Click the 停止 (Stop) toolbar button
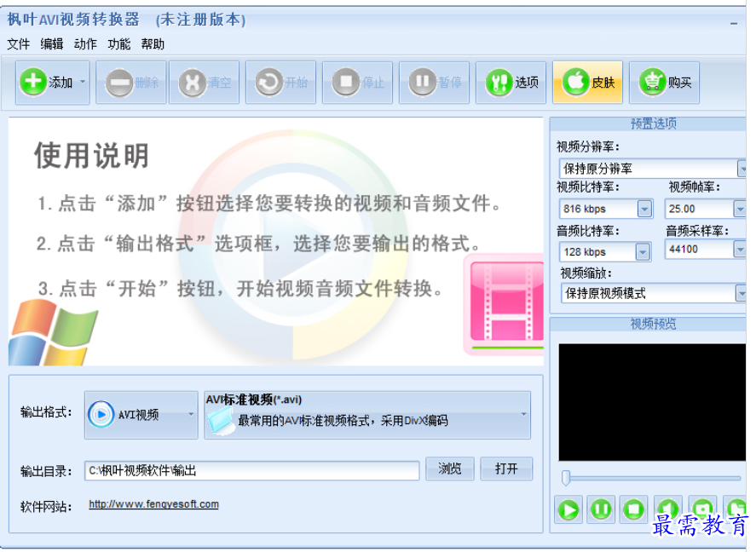Viewport: 756px width, 552px height. click(357, 83)
